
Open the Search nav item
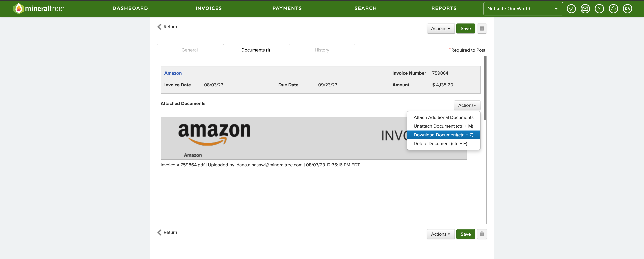365,8
